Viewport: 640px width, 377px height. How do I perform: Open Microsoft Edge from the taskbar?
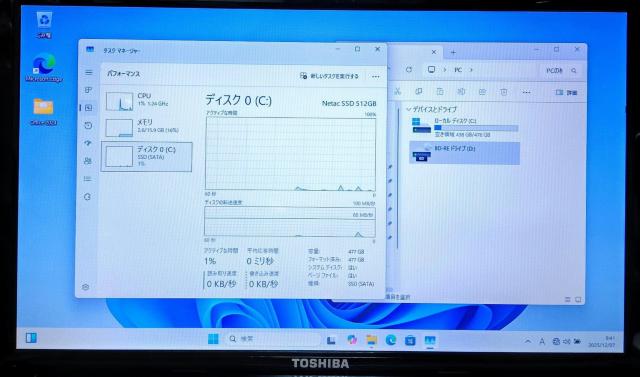[x=391, y=339]
